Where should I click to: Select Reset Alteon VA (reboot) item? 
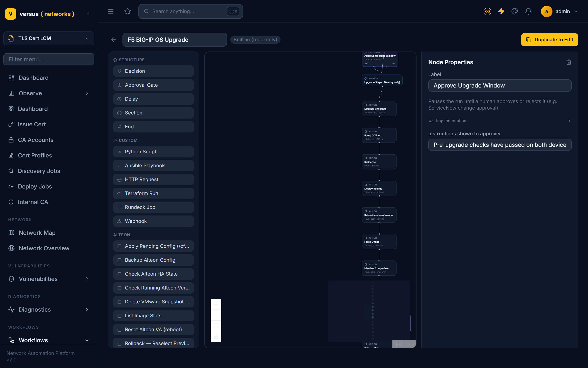click(x=153, y=329)
